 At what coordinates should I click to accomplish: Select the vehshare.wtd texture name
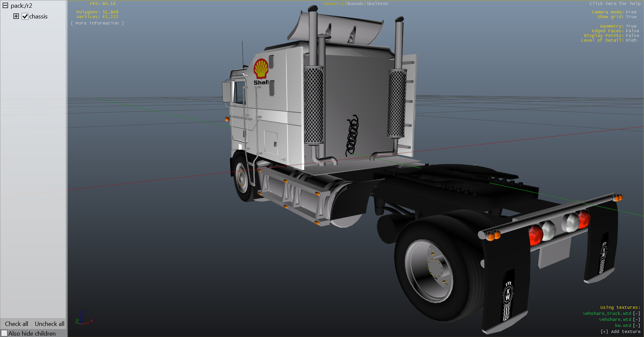615,319
